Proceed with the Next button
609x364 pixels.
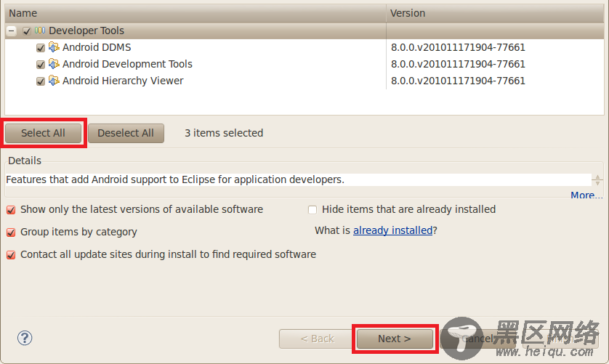395,339
